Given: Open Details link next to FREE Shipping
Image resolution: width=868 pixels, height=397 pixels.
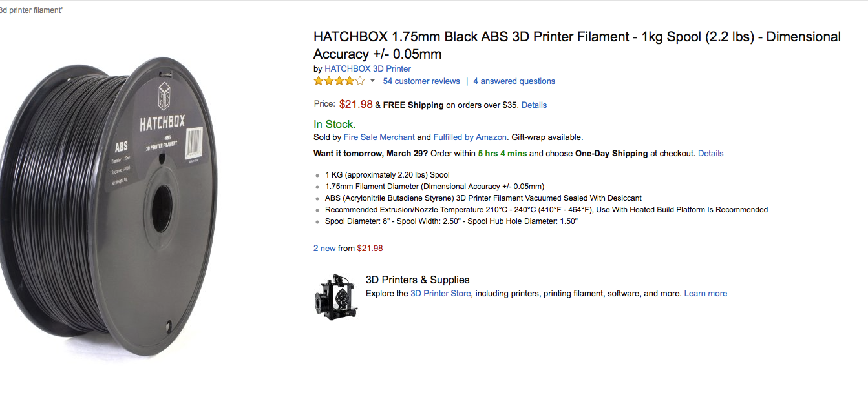Looking at the screenshot, I should pyautogui.click(x=534, y=105).
